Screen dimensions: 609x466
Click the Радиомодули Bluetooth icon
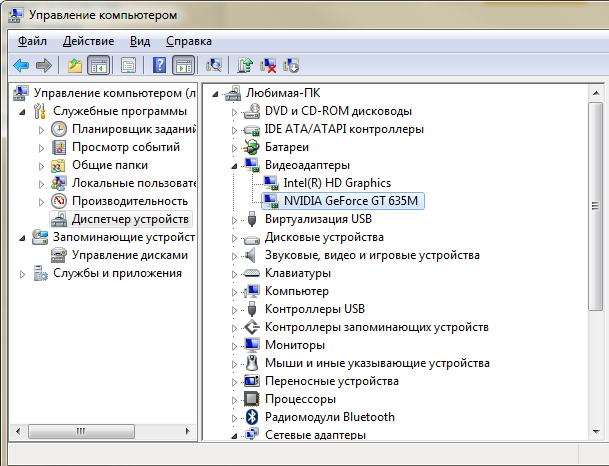(x=252, y=417)
